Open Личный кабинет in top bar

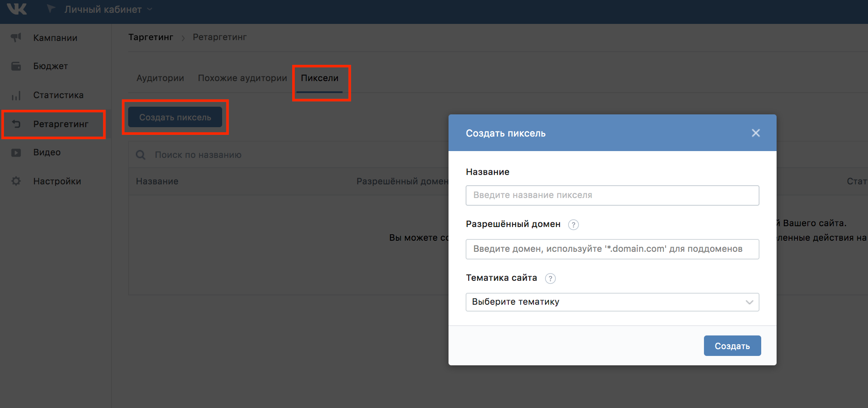[x=103, y=9]
